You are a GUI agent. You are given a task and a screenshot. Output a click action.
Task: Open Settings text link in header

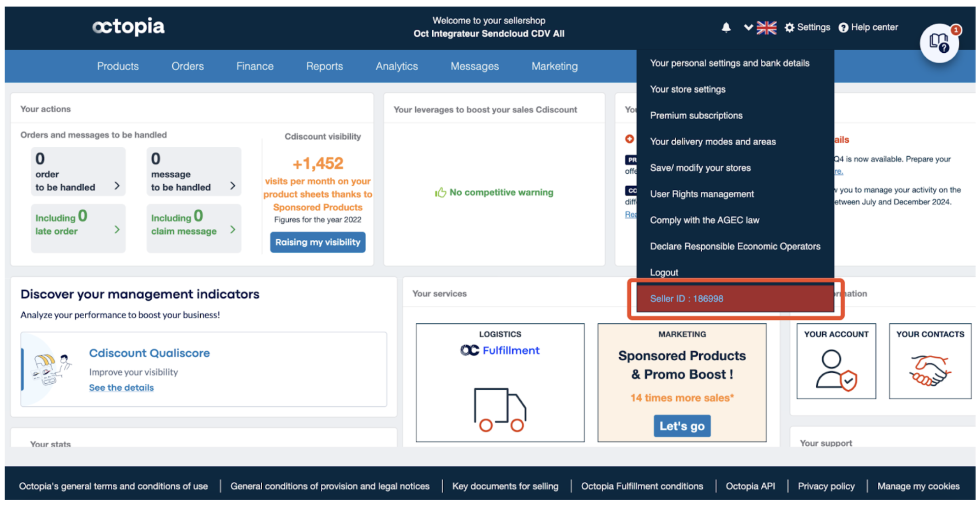click(814, 28)
